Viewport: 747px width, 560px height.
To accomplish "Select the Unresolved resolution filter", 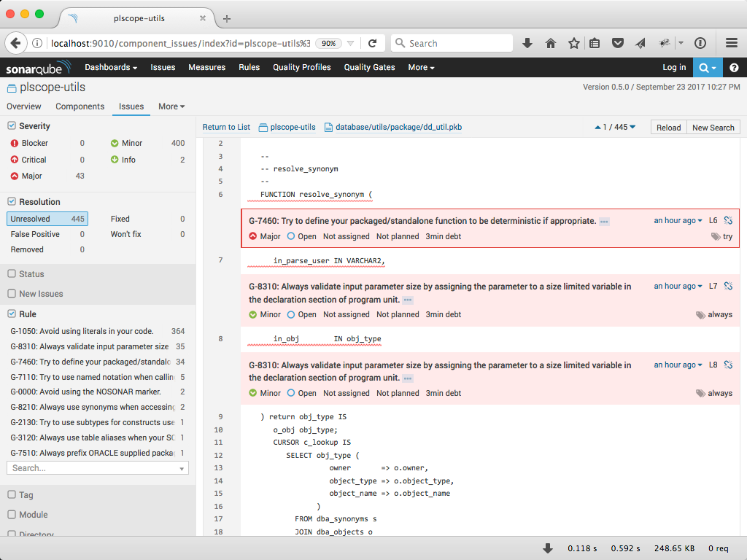I will 47,219.
